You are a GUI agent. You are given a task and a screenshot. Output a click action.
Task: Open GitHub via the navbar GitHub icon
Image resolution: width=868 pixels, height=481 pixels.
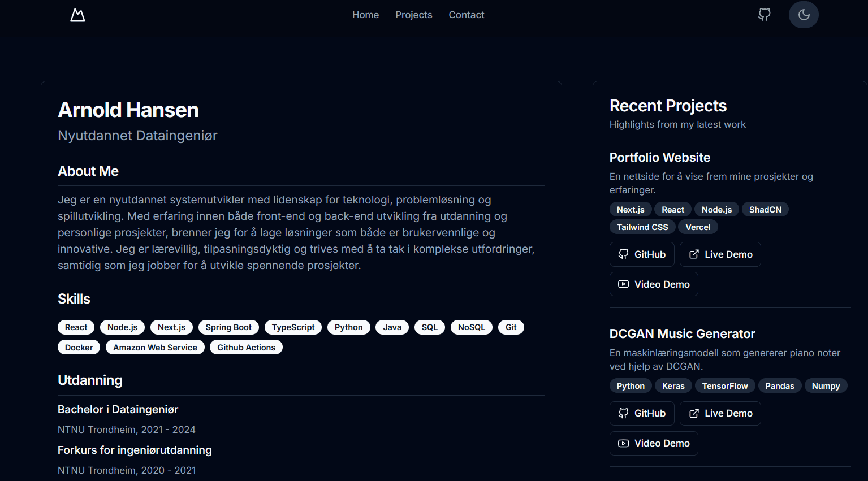click(x=764, y=15)
